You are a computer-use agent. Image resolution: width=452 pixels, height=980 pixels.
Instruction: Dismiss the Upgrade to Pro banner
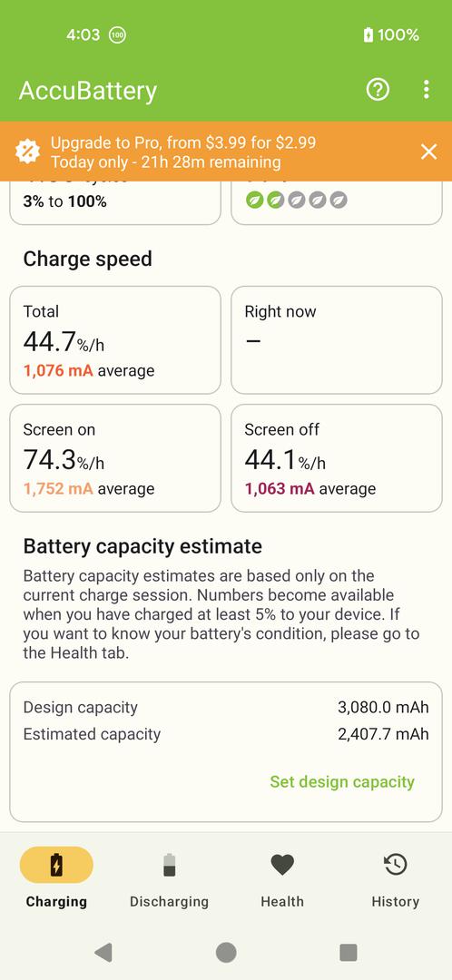tap(429, 152)
